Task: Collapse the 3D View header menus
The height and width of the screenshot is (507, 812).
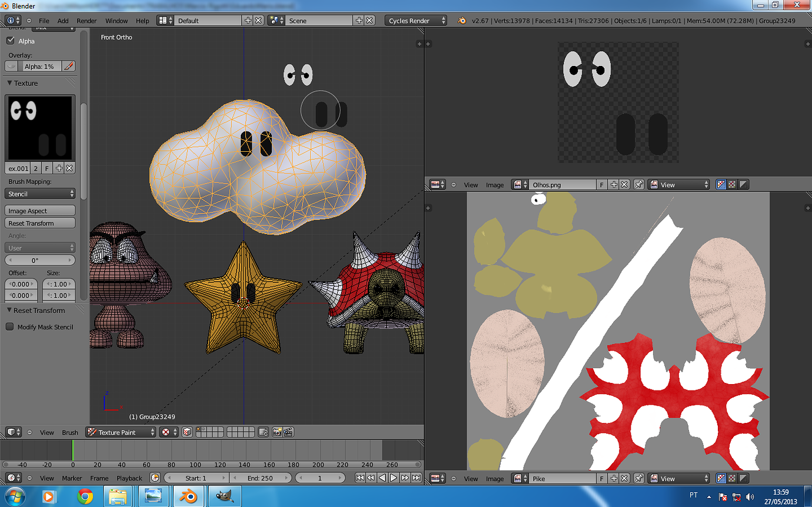Action: pos(29,432)
